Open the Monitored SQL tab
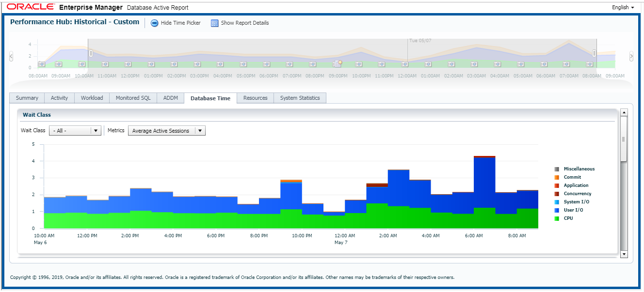This screenshot has width=644, height=292. [x=132, y=98]
